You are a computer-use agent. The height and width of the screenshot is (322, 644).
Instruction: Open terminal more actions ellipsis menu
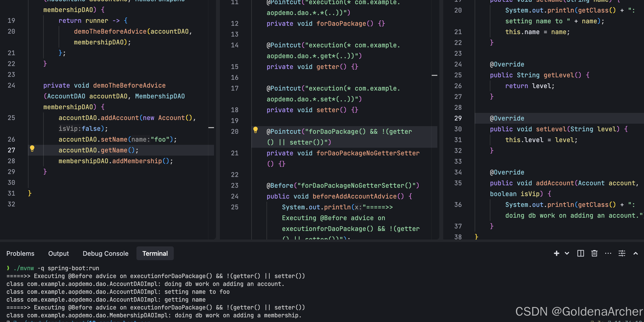point(608,253)
